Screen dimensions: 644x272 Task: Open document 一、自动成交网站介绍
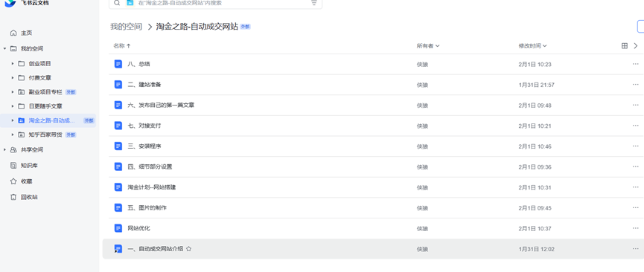[156, 249]
